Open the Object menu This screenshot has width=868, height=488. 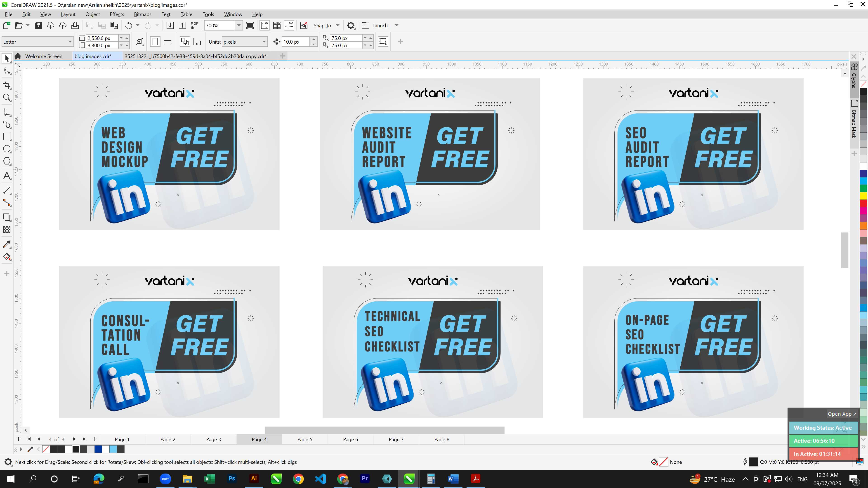pyautogui.click(x=92, y=14)
